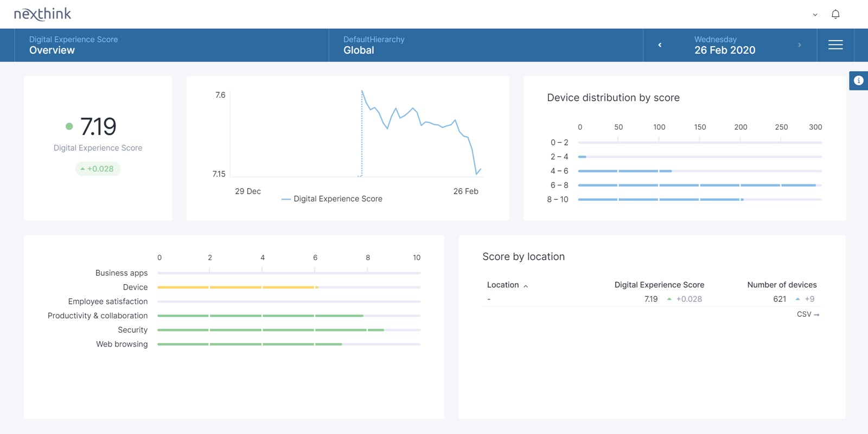This screenshot has height=434, width=868.
Task: Click the 6 – 8 device distribution bar
Action: click(697, 186)
